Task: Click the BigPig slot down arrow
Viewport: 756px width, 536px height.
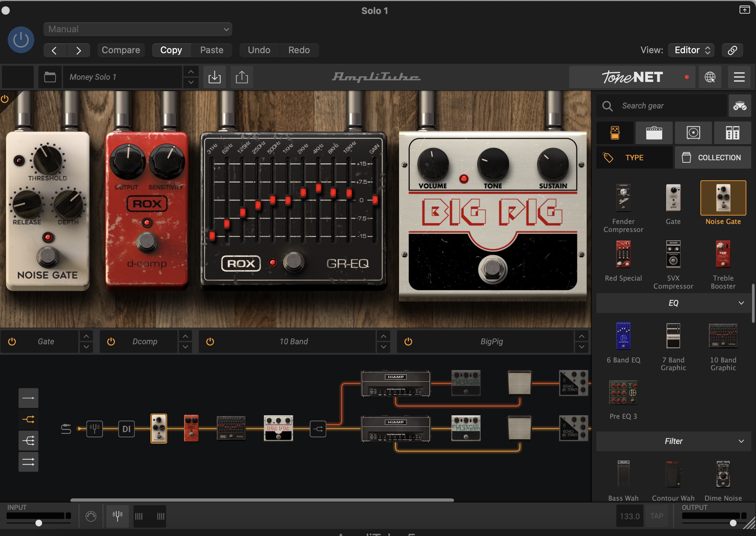Action: [581, 347]
